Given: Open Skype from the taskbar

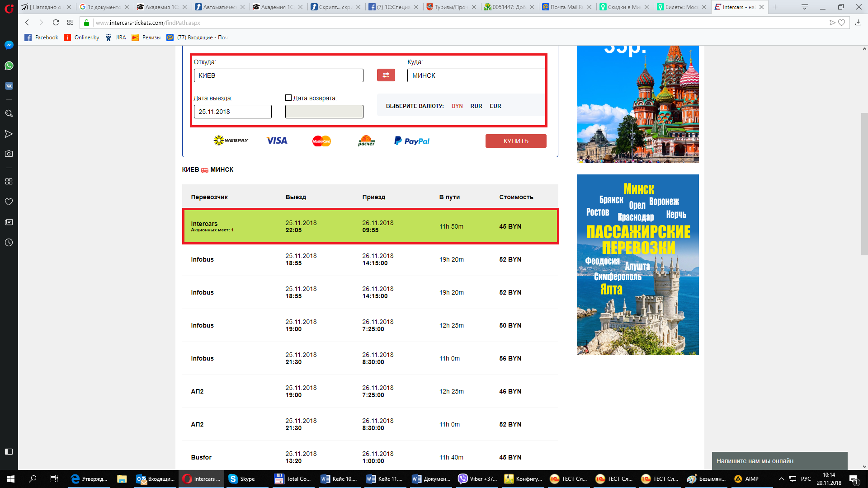Looking at the screenshot, I should tap(247, 479).
